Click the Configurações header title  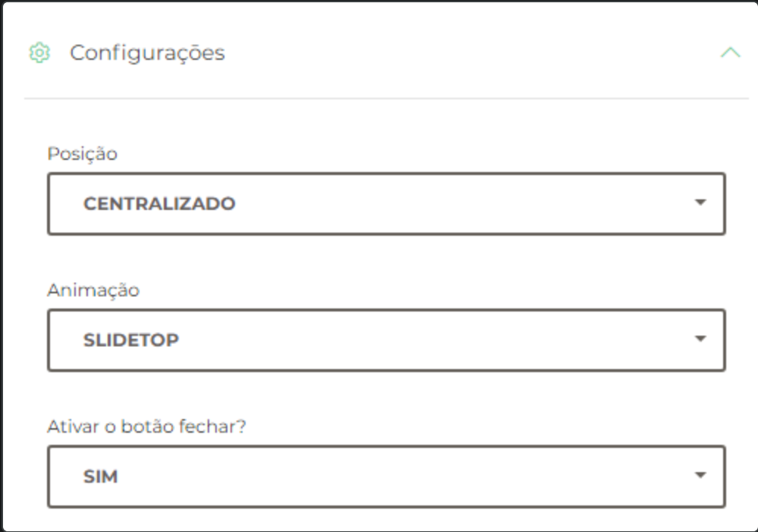click(146, 53)
